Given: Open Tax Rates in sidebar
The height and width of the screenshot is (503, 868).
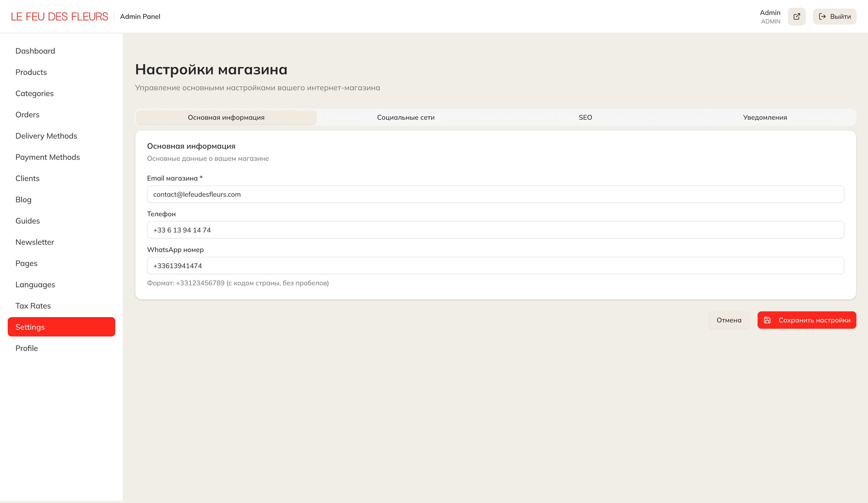Looking at the screenshot, I should click(x=33, y=306).
